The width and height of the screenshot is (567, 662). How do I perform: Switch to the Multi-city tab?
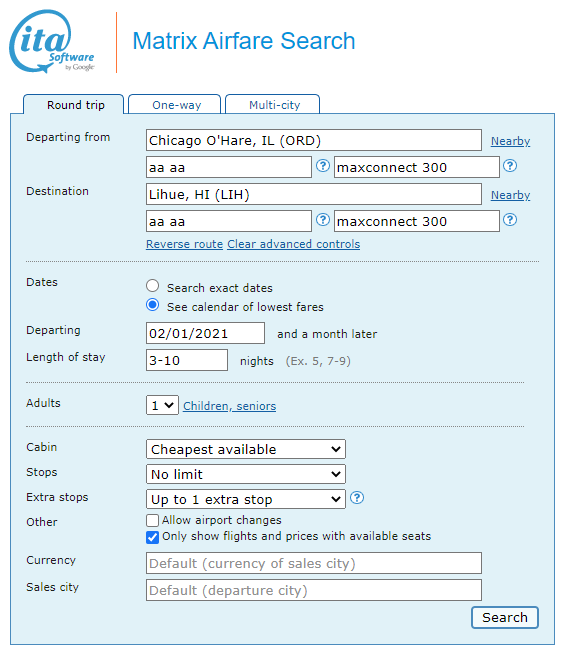coord(273,105)
